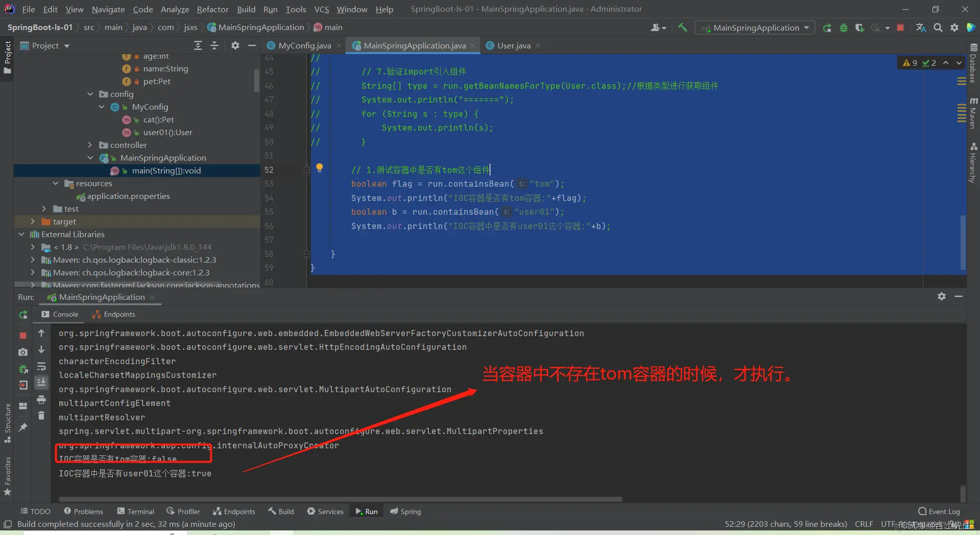Expand the test folder
The height and width of the screenshot is (535, 980).
(44, 209)
